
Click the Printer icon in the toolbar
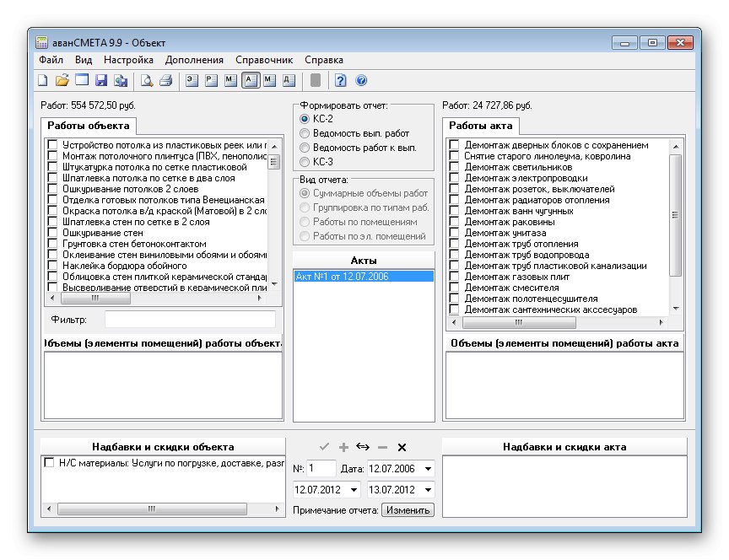coord(166,81)
